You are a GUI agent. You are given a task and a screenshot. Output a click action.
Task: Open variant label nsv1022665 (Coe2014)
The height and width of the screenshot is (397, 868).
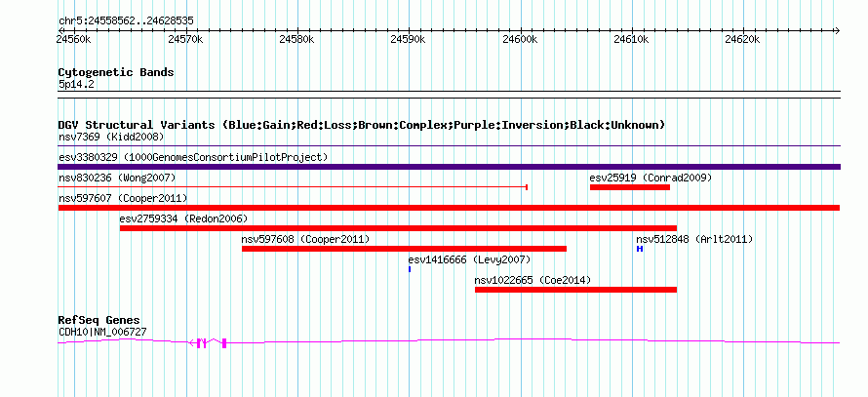pyautogui.click(x=533, y=280)
